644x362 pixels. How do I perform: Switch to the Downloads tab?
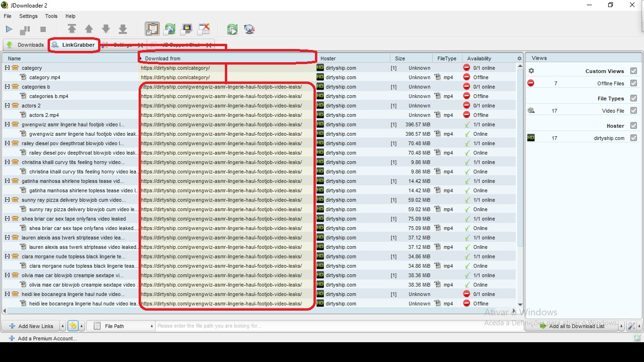pyautogui.click(x=25, y=45)
